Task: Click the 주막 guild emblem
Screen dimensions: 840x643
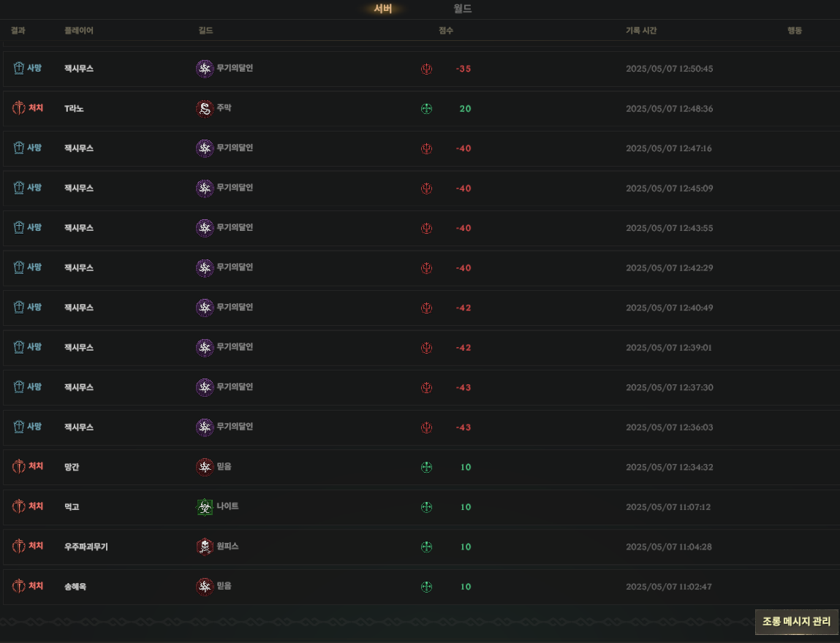Action: coord(205,108)
